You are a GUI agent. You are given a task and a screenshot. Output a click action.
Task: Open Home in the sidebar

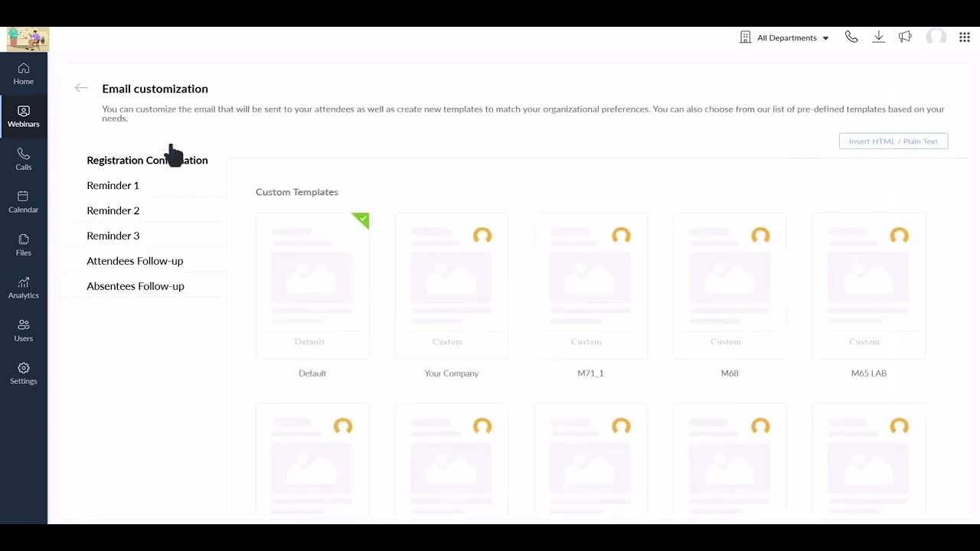23,73
